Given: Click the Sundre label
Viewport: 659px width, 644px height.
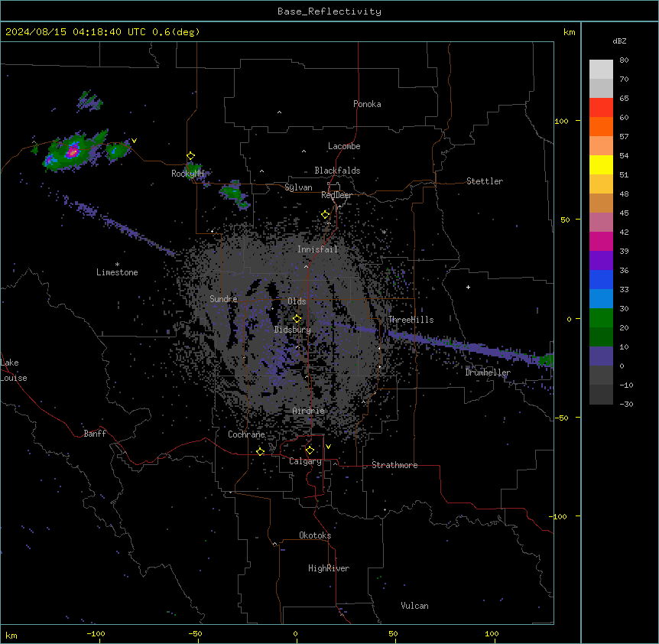Looking at the screenshot, I should 223,299.
